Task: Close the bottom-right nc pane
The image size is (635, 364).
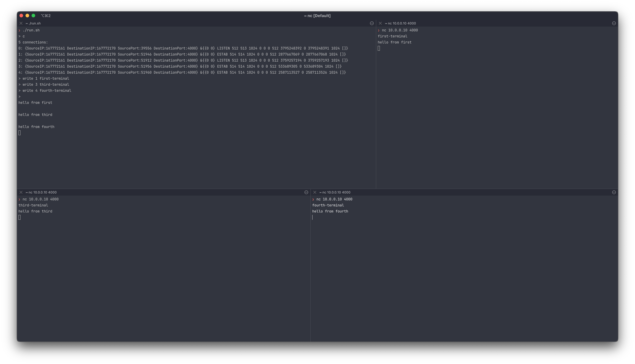Action: point(315,192)
